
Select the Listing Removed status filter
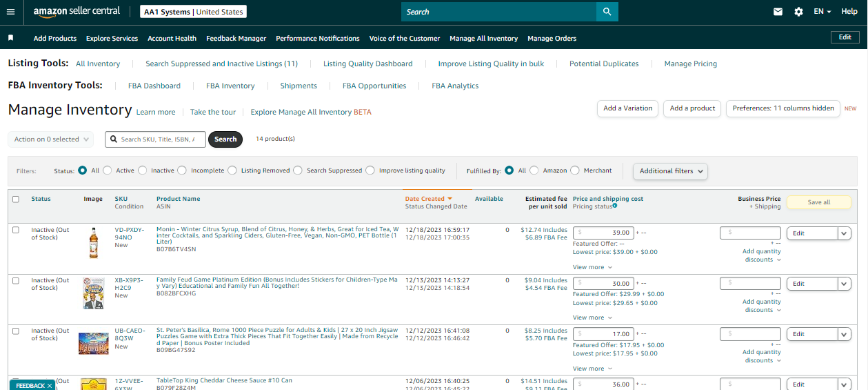[232, 170]
